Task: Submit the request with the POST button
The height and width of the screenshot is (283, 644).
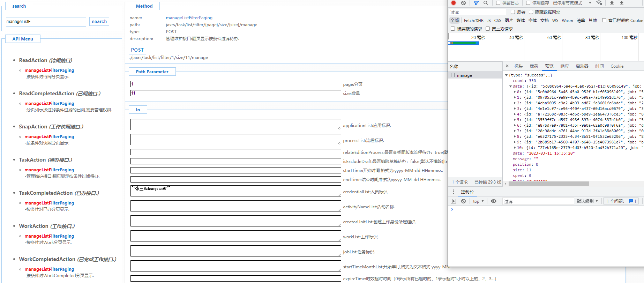Action: click(x=137, y=50)
